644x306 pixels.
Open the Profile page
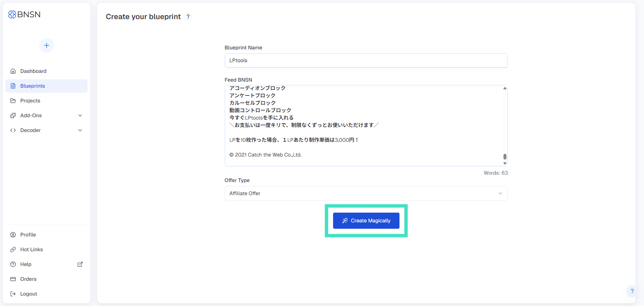pos(28,235)
